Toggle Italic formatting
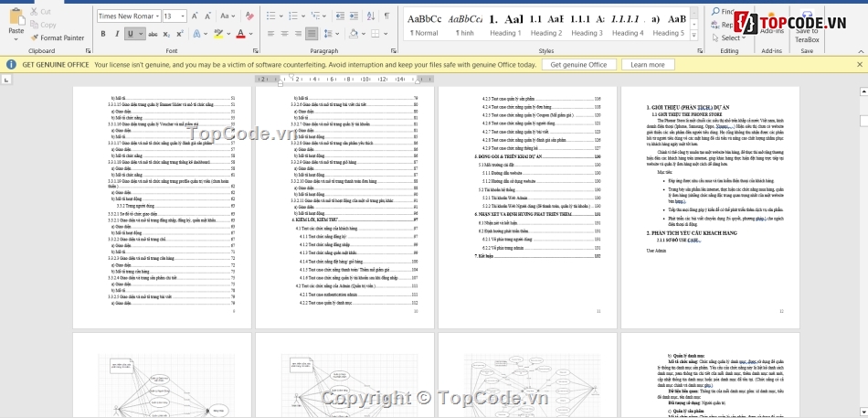The image size is (868, 418). [117, 34]
